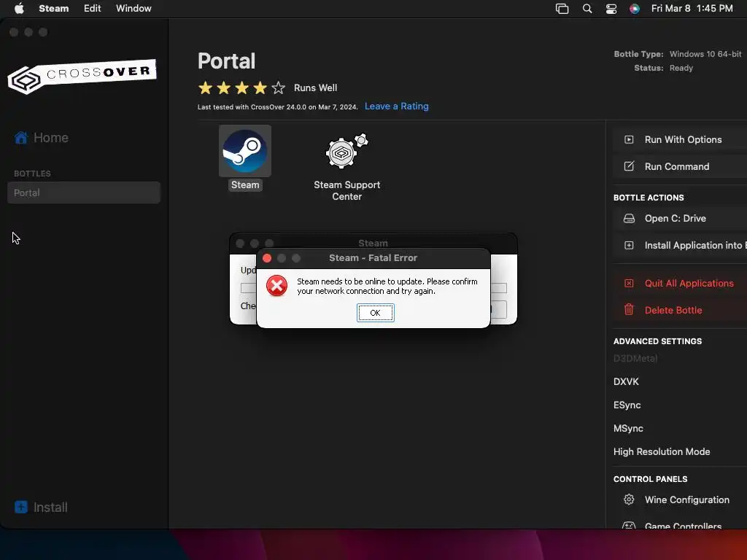Open the Steam Support Center icon
Screen dimensions: 747x560
coord(347,152)
